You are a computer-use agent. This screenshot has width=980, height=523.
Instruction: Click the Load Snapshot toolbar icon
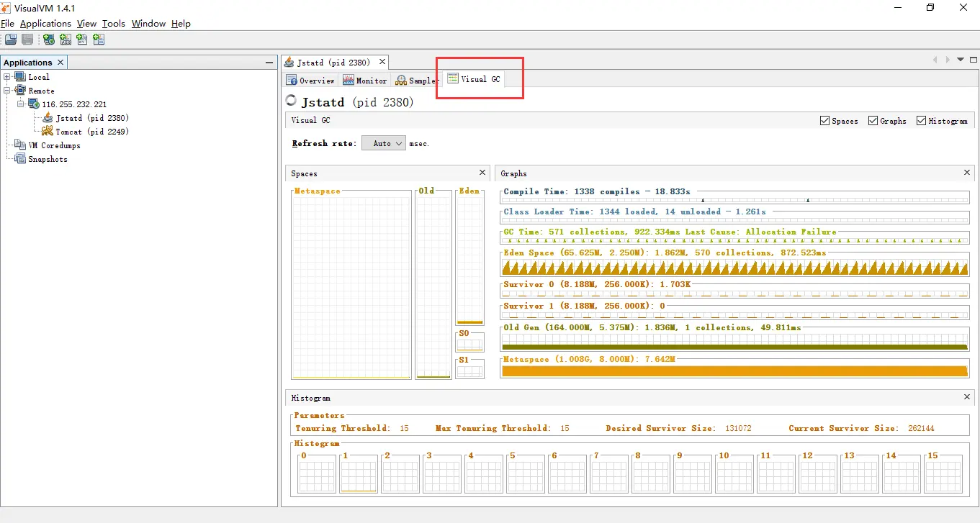pos(11,40)
